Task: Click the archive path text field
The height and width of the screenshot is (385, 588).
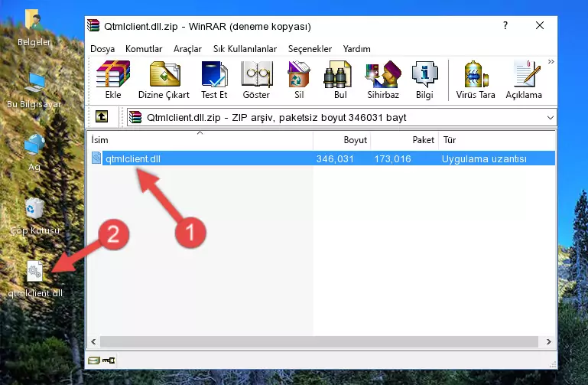Action: (341, 117)
